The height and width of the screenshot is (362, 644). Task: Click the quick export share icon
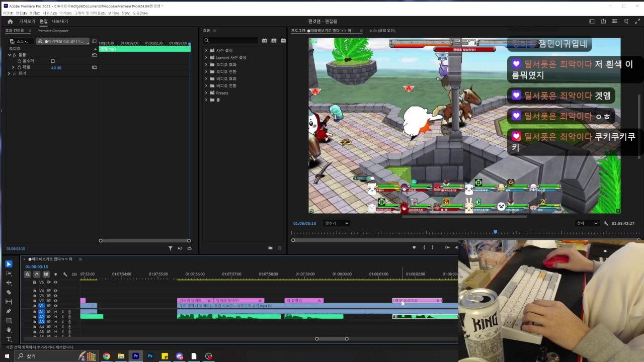point(603,22)
